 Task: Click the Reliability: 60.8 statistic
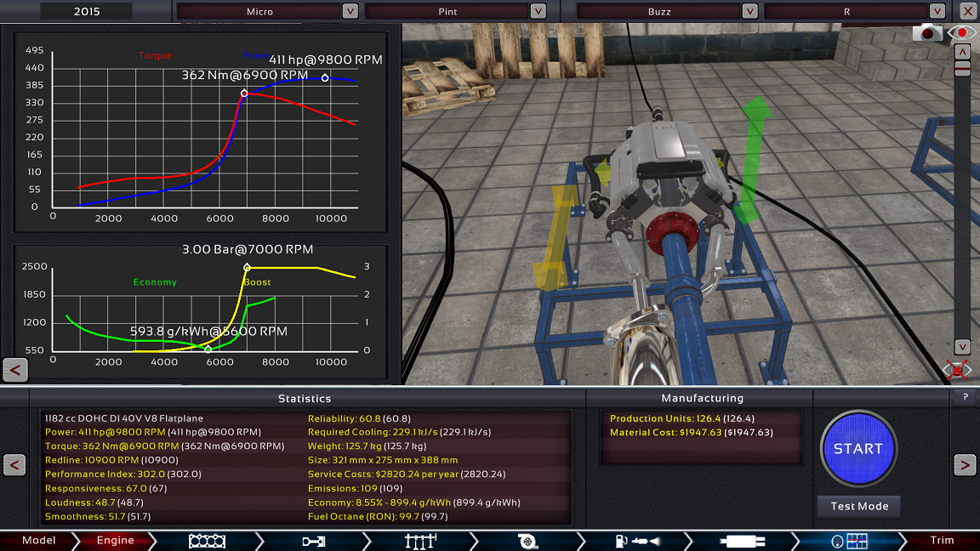[359, 418]
